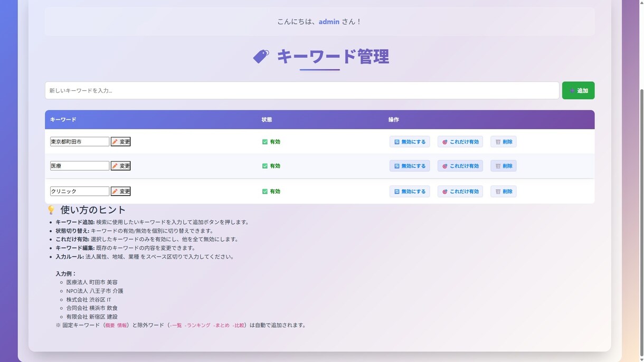Click the admin username in greeting
Image resolution: width=644 pixels, height=362 pixels.
pos(329,22)
